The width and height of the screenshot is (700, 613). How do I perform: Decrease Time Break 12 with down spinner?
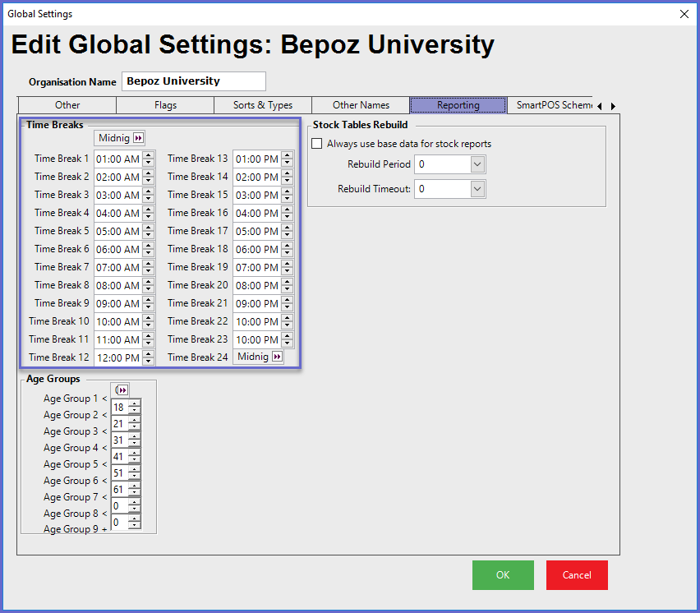(x=148, y=362)
